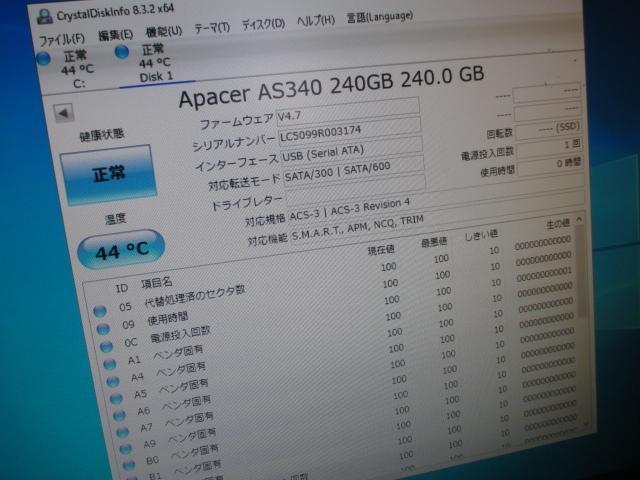Open the ヘルプ(H) menu
Viewport: 640px width, 480px height.
click(x=316, y=21)
